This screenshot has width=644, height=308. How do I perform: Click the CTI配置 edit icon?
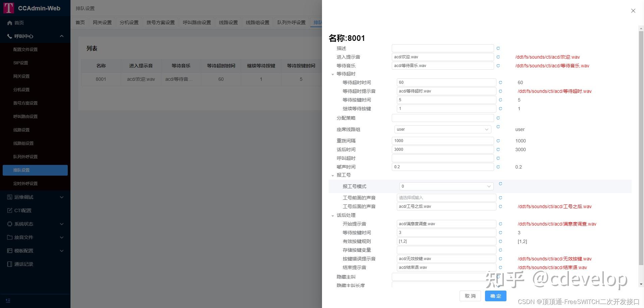pyautogui.click(x=9, y=210)
